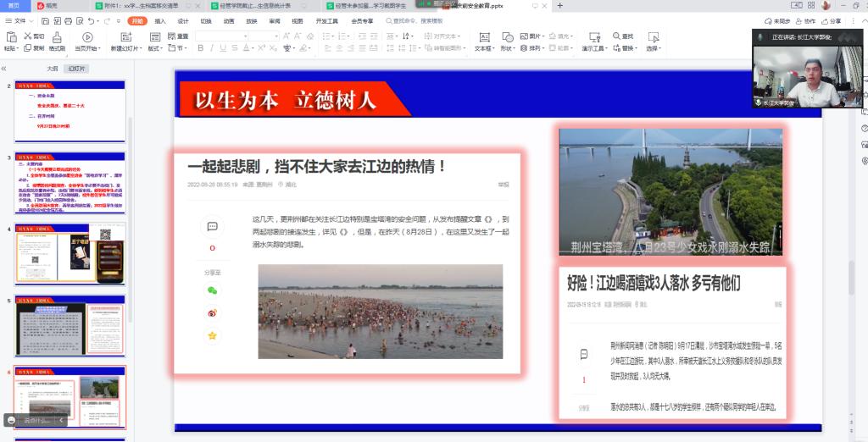Click the Collaborate (协作) button

805,20
